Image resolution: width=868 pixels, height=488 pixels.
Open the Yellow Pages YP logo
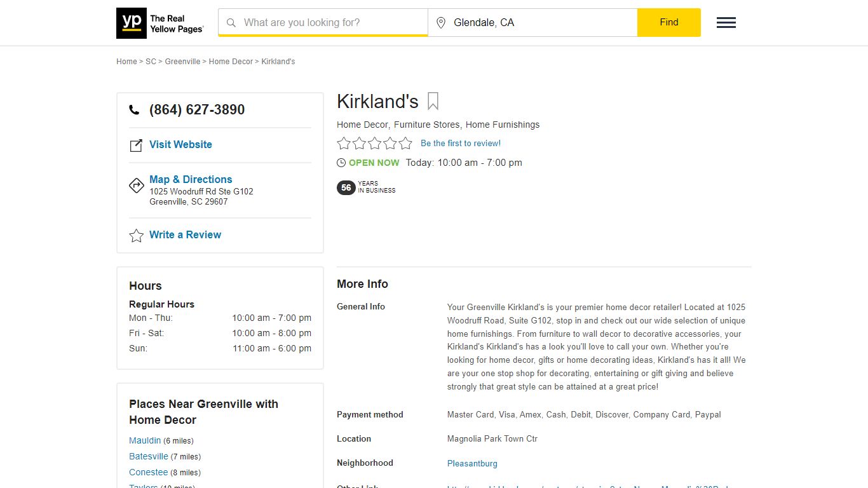click(x=160, y=23)
